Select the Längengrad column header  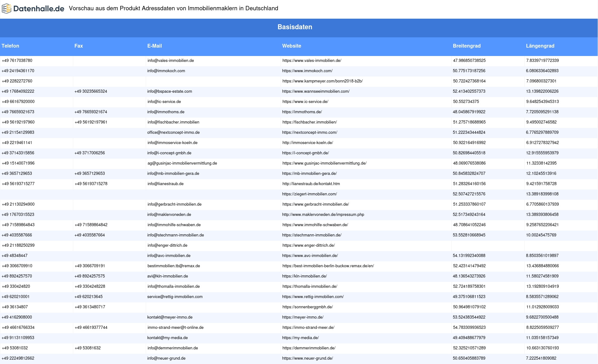pos(540,46)
